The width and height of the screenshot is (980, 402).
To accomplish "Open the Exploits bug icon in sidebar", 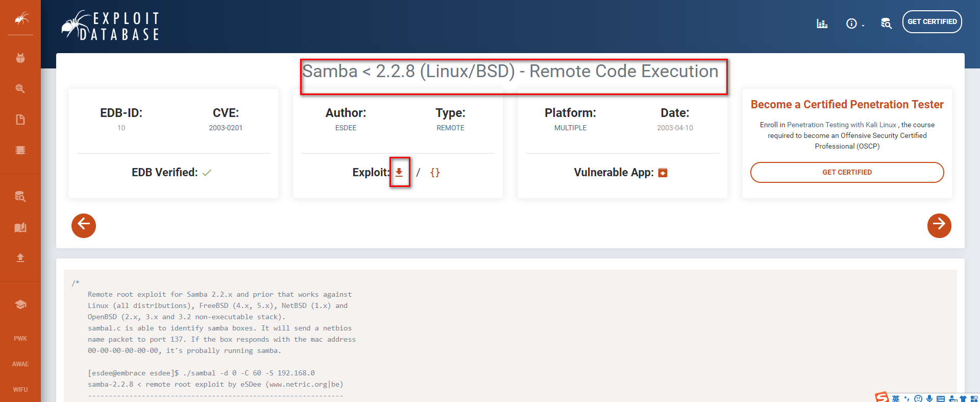I will point(20,58).
